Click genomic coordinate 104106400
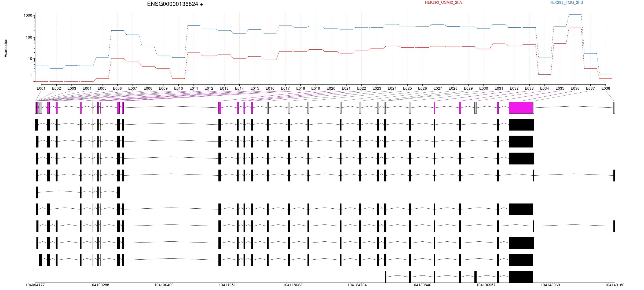The width and height of the screenshot is (644, 290). [164, 285]
